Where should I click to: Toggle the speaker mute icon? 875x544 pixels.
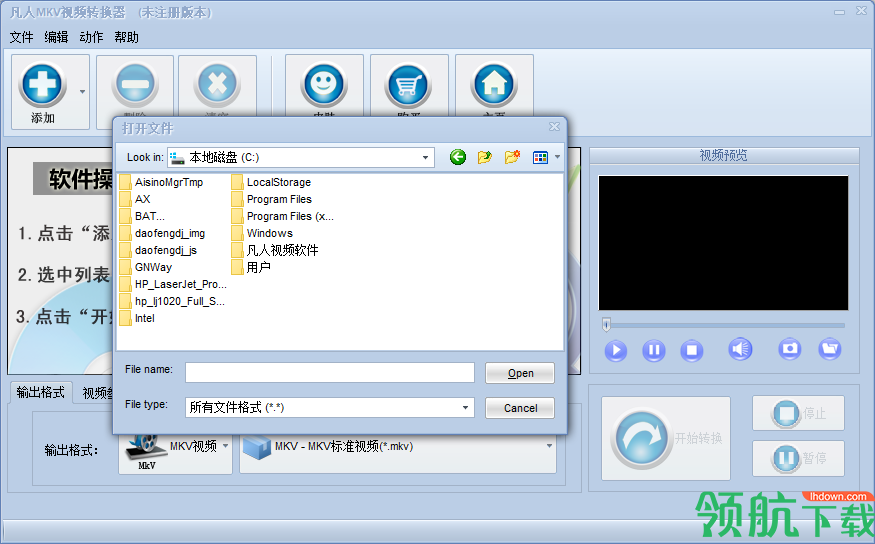(x=740, y=349)
